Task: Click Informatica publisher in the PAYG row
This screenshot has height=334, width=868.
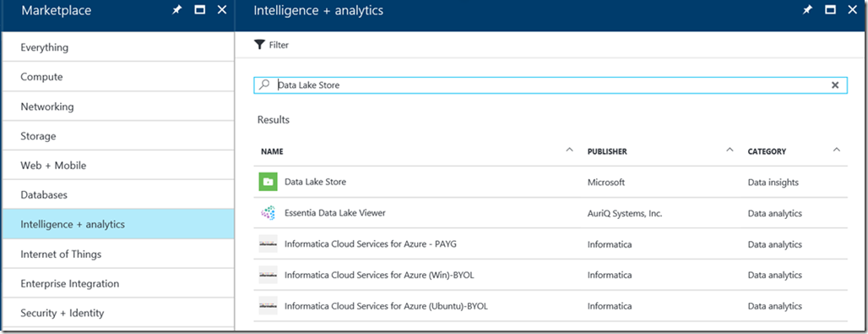Action: tap(610, 244)
